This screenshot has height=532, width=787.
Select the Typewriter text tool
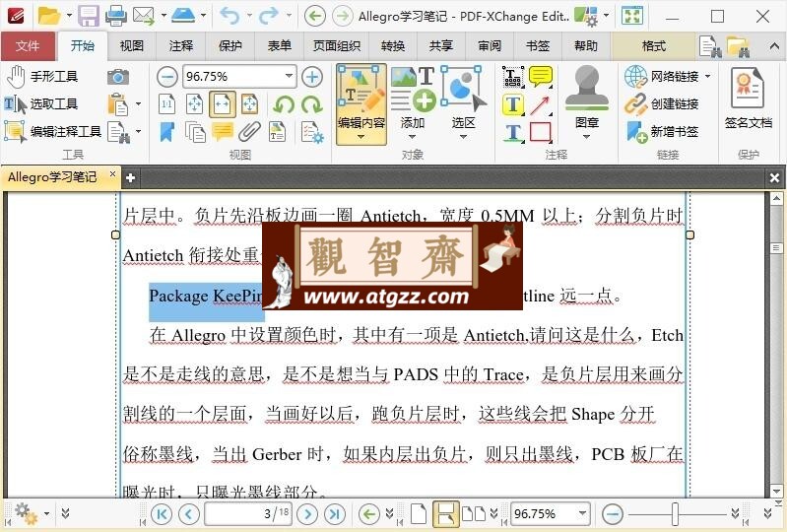click(513, 77)
